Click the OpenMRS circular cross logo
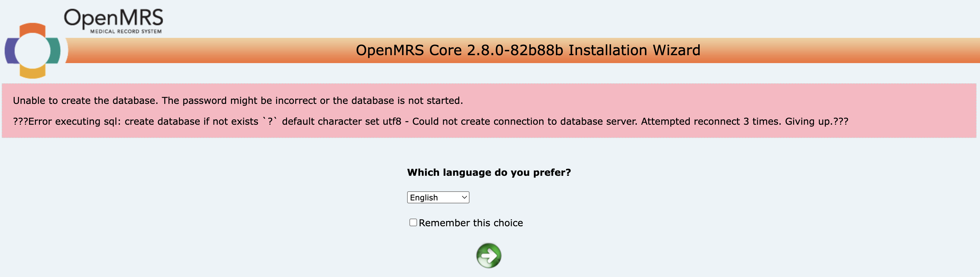The height and width of the screenshot is (277, 980). point(33,51)
